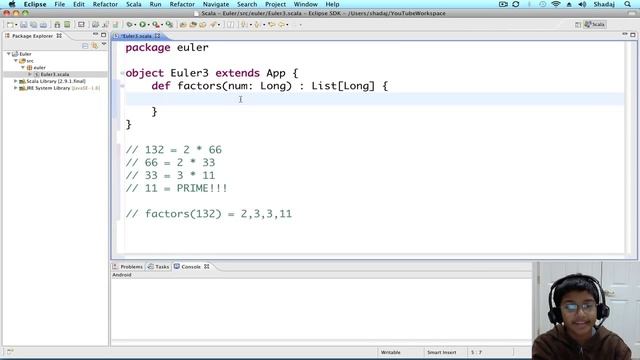640x360 pixels.
Task: Fold the object Euler3 code block
Action: coord(122,73)
